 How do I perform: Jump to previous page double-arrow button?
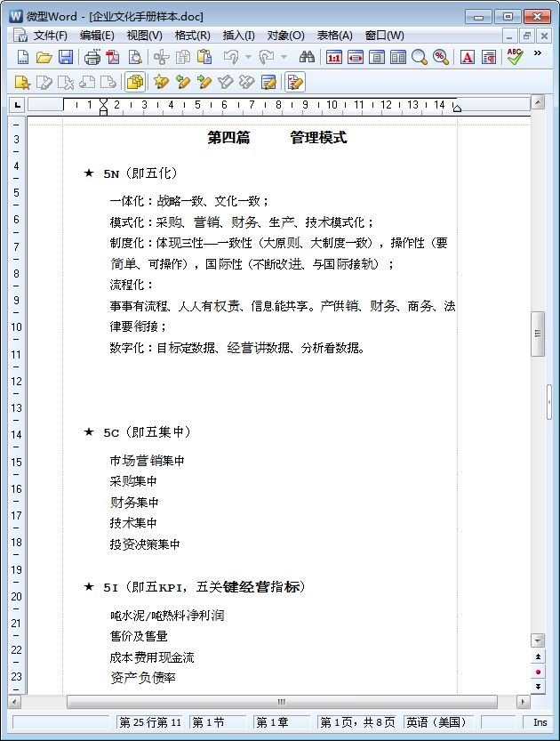(x=538, y=656)
